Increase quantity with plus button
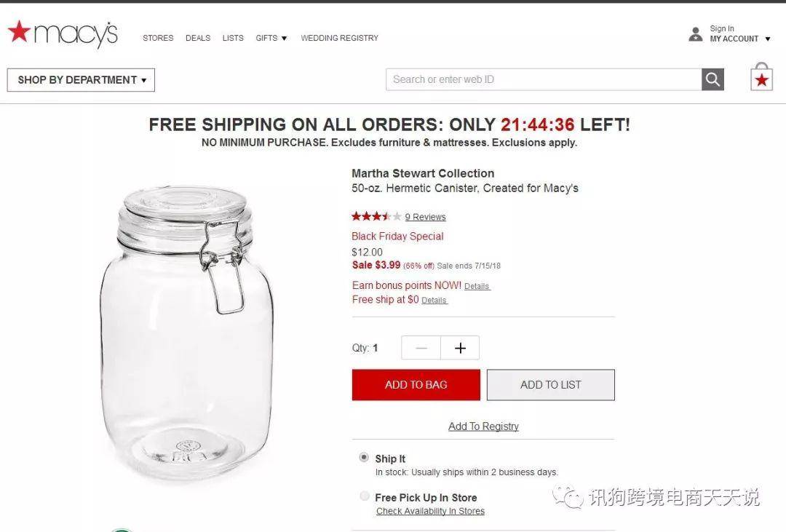This screenshot has height=532, width=786. coord(460,348)
